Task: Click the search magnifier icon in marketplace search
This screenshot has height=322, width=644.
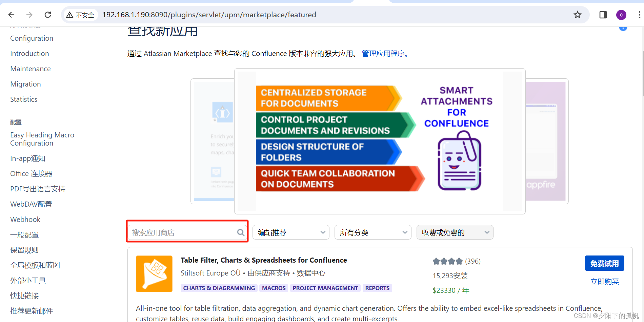Action: coord(241,232)
